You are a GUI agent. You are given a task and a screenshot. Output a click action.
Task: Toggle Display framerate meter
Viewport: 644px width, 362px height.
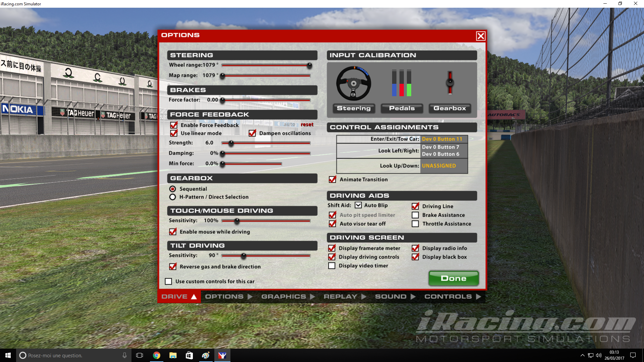pos(332,248)
